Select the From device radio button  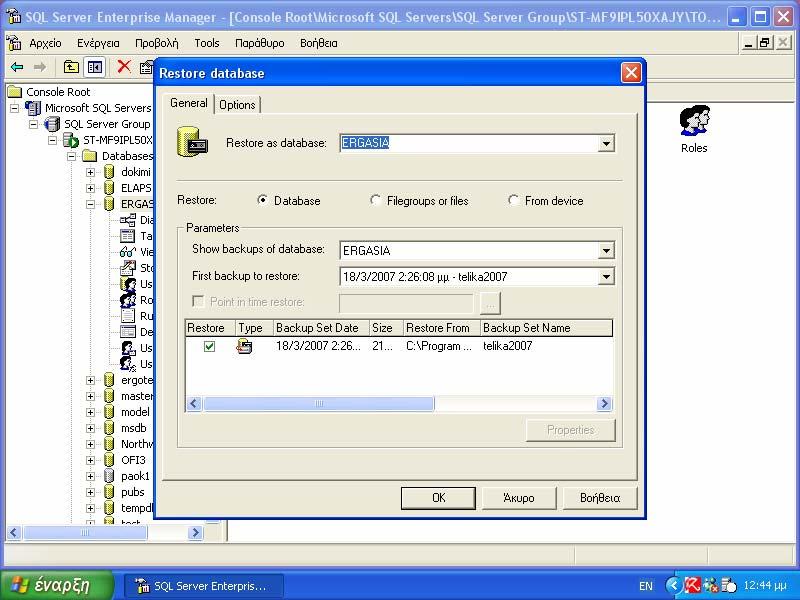pyautogui.click(x=513, y=200)
